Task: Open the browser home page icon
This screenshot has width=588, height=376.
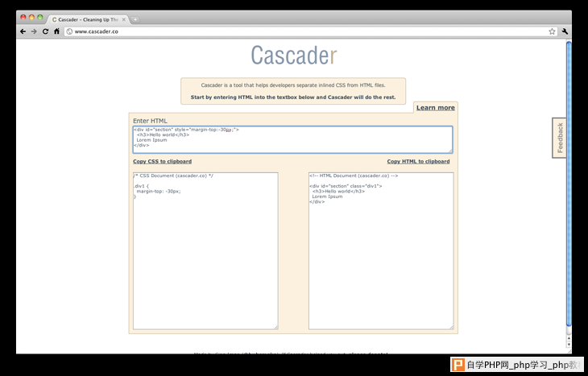Action: (56, 31)
